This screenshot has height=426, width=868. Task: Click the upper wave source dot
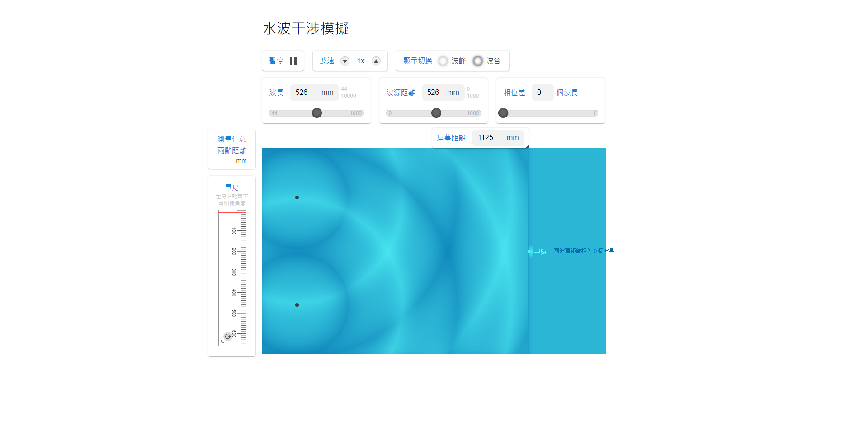point(297,197)
